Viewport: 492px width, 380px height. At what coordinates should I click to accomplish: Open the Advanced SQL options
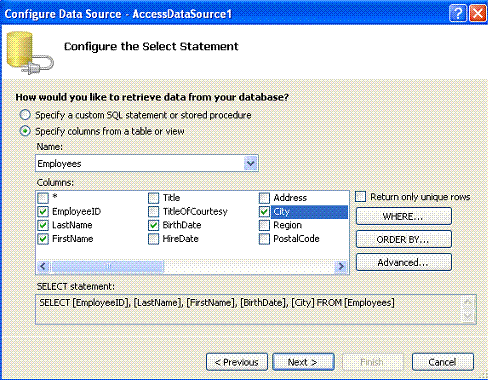point(404,262)
